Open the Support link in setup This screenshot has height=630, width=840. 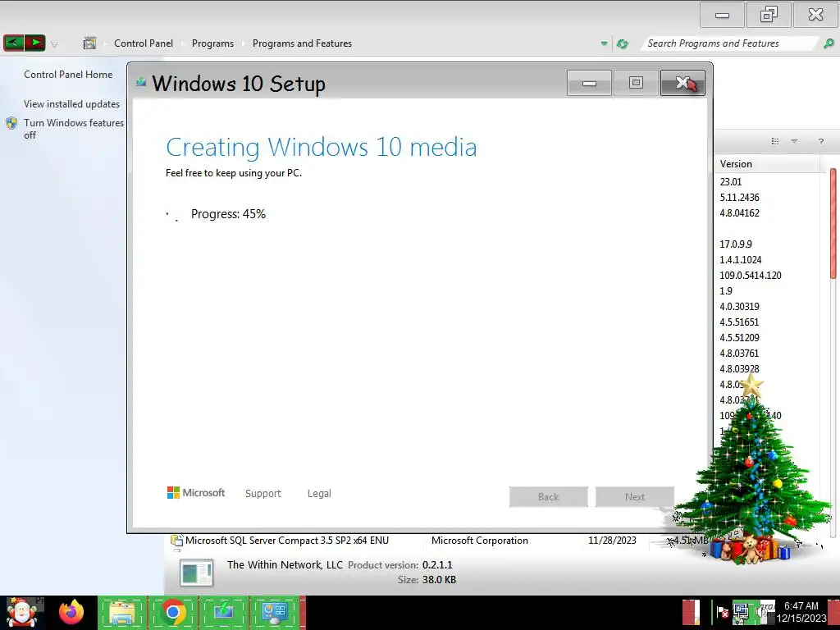[x=263, y=493]
